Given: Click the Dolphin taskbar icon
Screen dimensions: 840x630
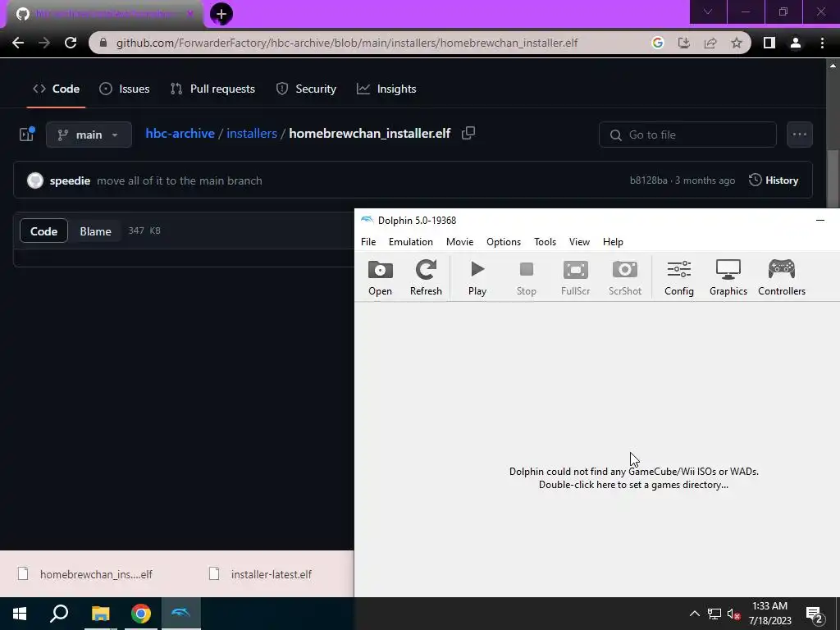Looking at the screenshot, I should tap(181, 614).
